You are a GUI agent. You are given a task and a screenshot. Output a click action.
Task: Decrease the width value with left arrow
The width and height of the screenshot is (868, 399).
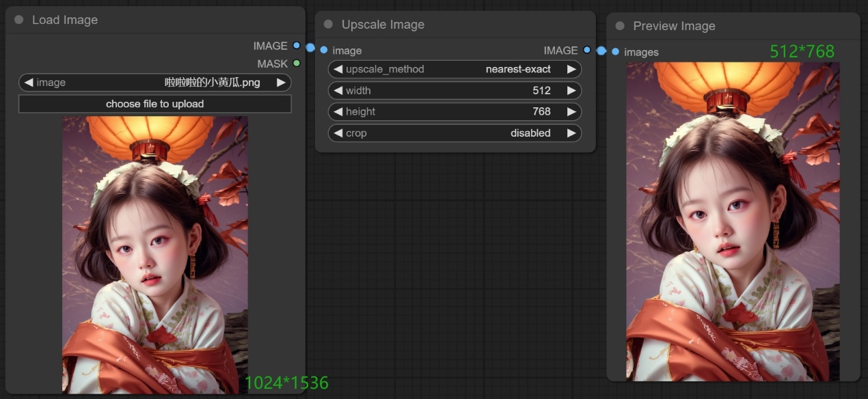coord(338,90)
